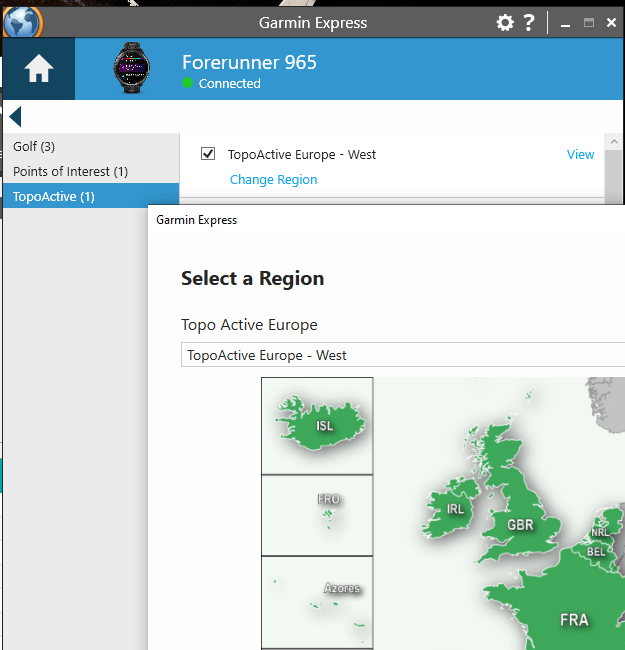Select TopoActive (1) category

[x=91, y=196]
